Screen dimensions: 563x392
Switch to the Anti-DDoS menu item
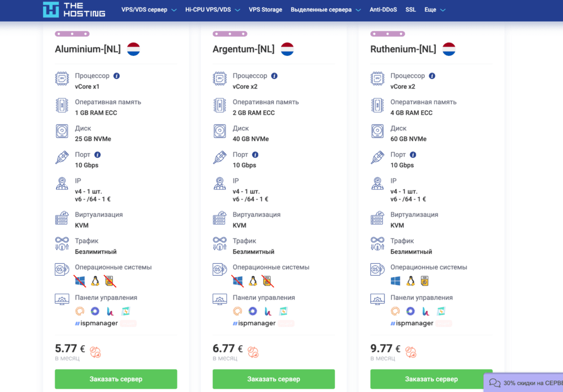pyautogui.click(x=383, y=9)
